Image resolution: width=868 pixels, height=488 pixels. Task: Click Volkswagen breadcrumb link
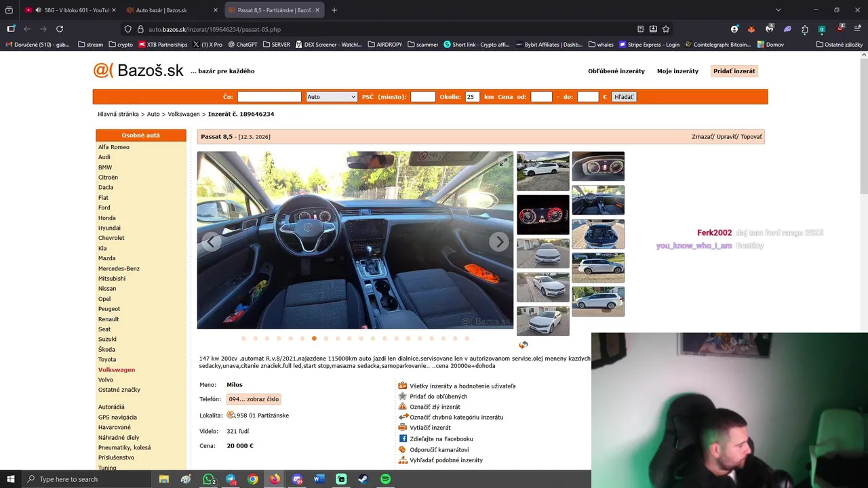184,115
